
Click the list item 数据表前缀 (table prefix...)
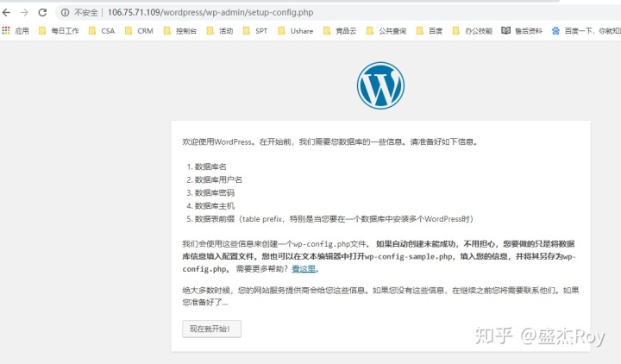click(x=334, y=219)
